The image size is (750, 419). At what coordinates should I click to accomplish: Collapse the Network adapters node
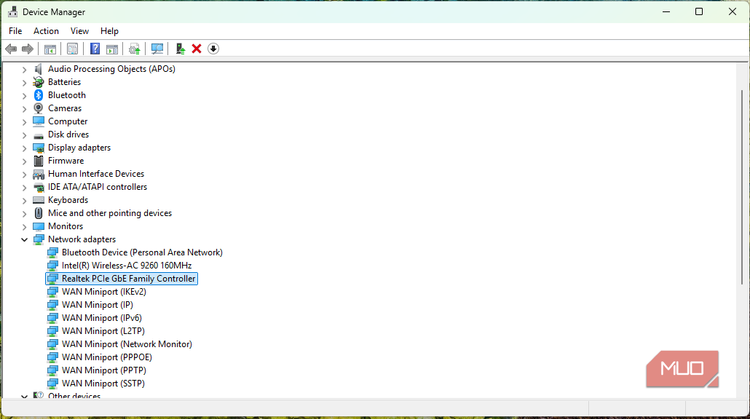(x=24, y=240)
